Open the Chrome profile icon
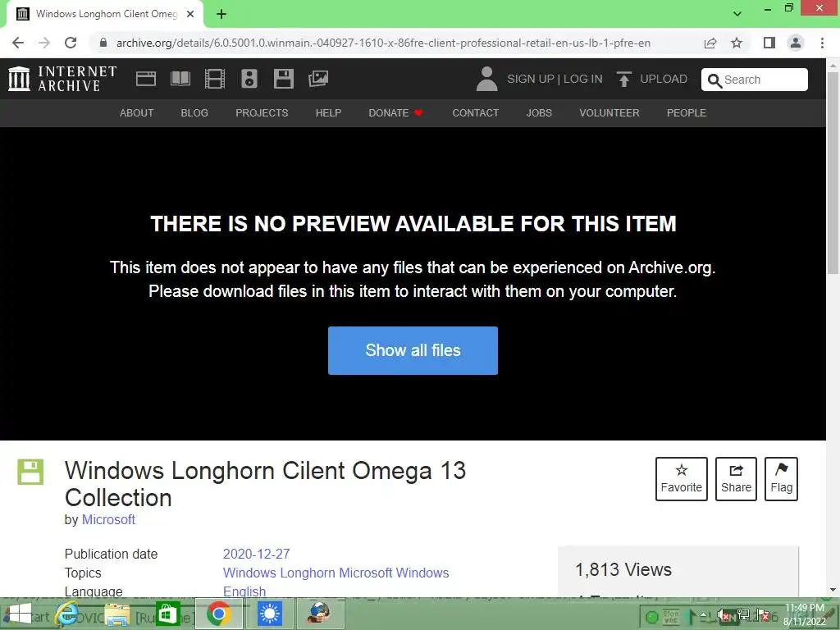Screen dimensions: 840x630 [796, 43]
